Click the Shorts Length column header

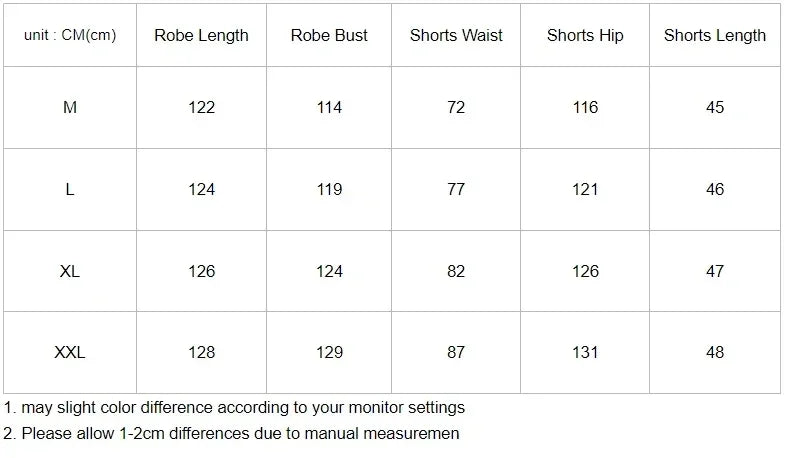point(715,35)
